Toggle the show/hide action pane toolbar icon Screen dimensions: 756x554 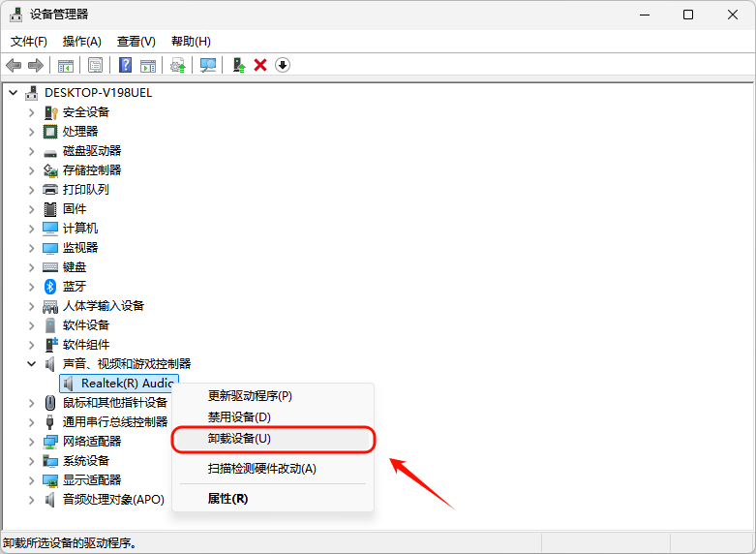148,65
